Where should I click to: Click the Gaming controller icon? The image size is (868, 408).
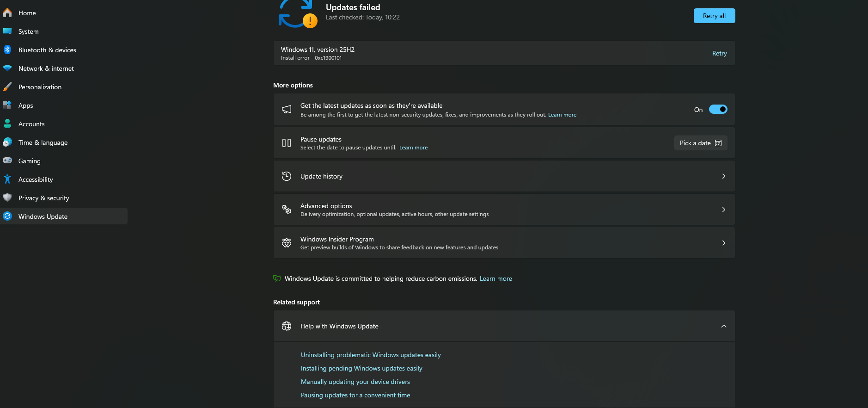[7, 161]
